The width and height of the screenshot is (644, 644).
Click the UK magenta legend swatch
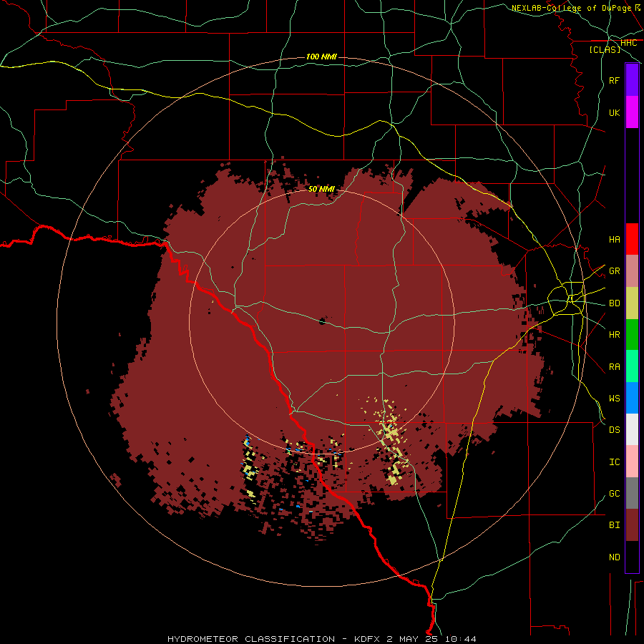point(632,112)
